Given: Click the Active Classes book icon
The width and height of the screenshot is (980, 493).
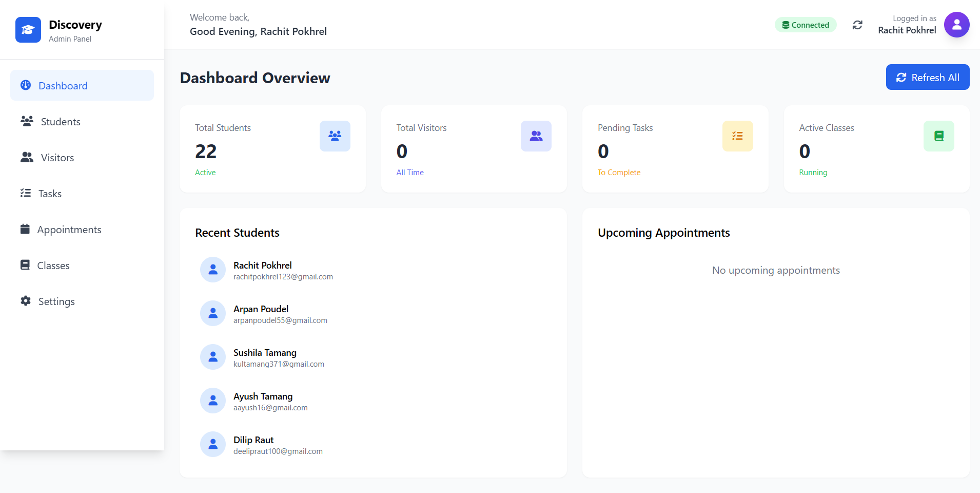Looking at the screenshot, I should click(x=938, y=136).
